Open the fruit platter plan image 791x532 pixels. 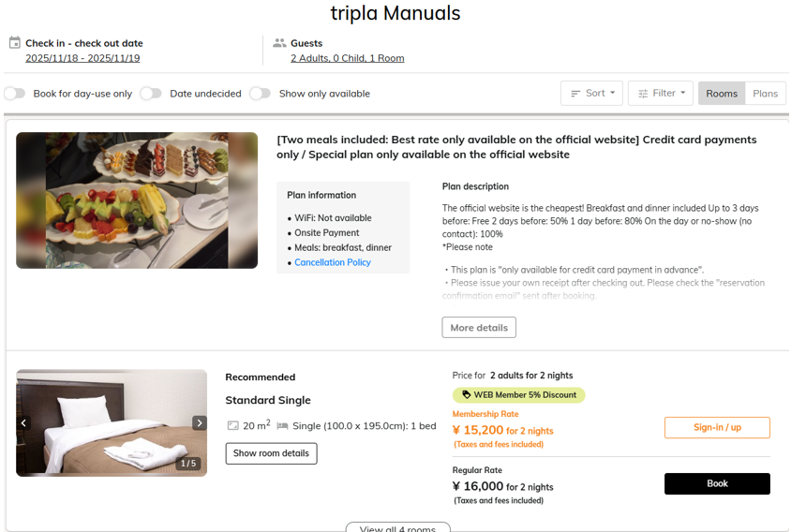(137, 200)
